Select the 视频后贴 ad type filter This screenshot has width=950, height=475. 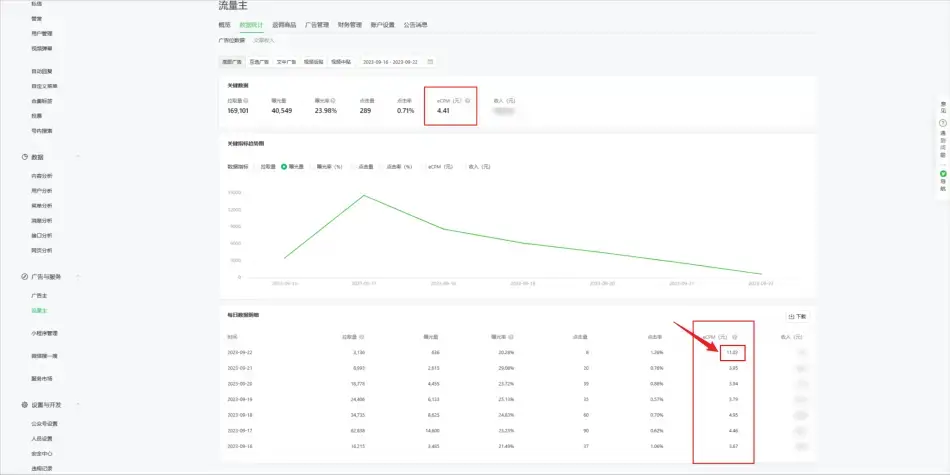(313, 62)
